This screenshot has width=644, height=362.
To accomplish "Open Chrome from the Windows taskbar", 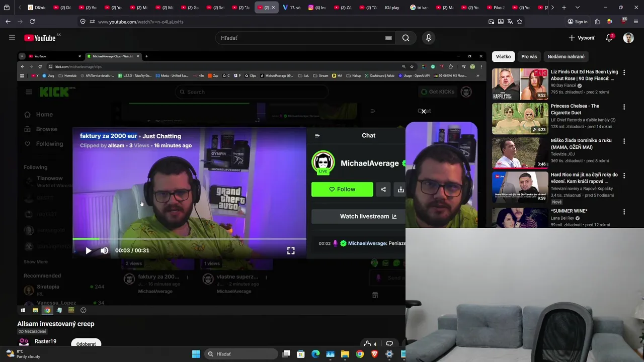I will (360, 354).
